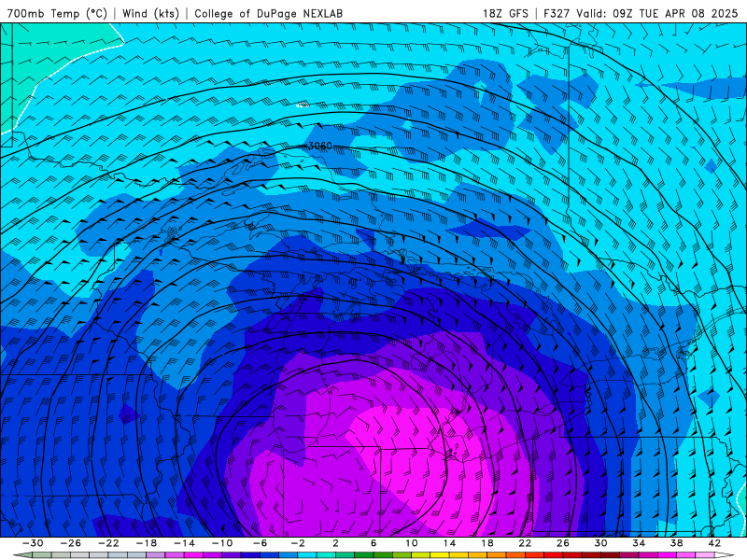Click 'Valid: 09Z TUE APR 08 2025' text
This screenshot has width=747, height=560.
657,14
